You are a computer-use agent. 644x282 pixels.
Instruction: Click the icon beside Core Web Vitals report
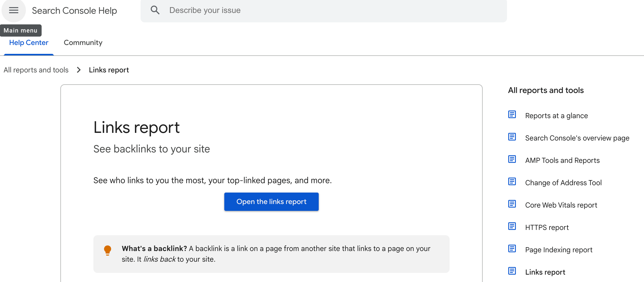(x=512, y=204)
